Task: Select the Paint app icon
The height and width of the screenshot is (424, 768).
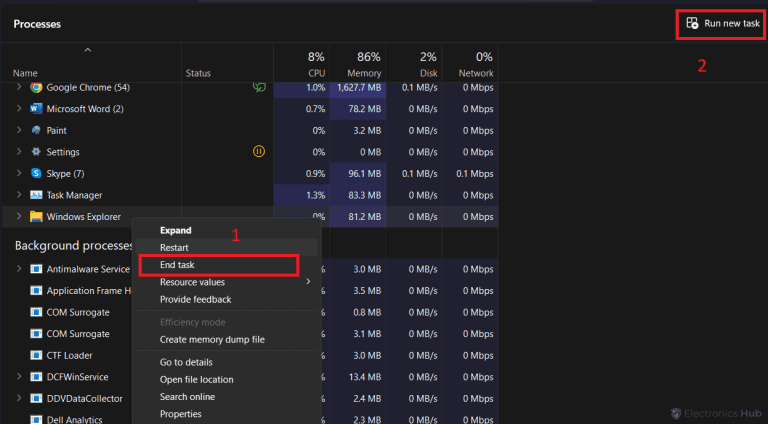Action: point(36,131)
